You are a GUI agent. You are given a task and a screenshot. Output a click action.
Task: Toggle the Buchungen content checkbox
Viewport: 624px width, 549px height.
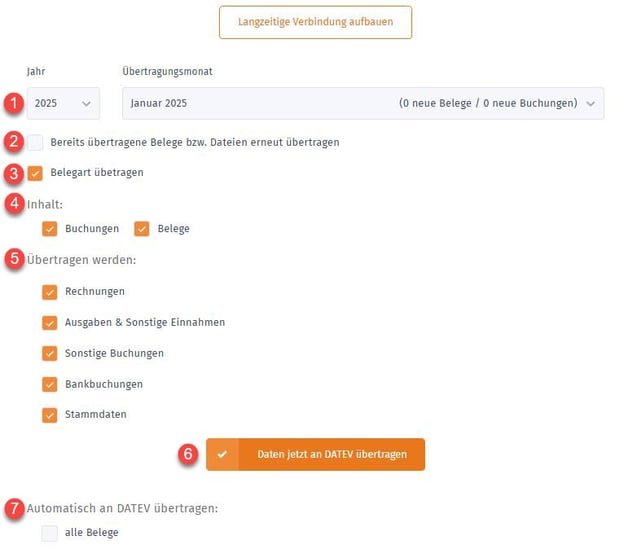click(x=50, y=228)
